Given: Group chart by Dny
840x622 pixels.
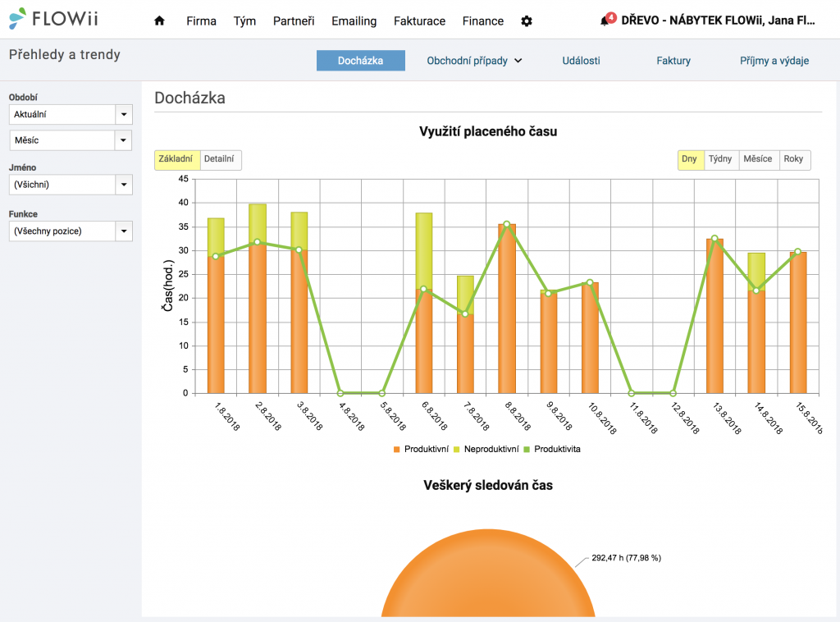Looking at the screenshot, I should pyautogui.click(x=691, y=160).
